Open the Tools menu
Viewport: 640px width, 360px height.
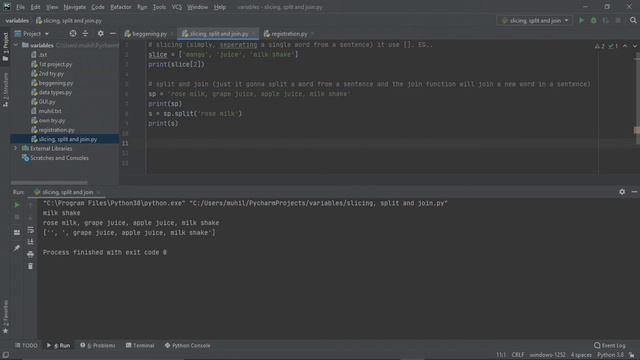pyautogui.click(x=159, y=7)
